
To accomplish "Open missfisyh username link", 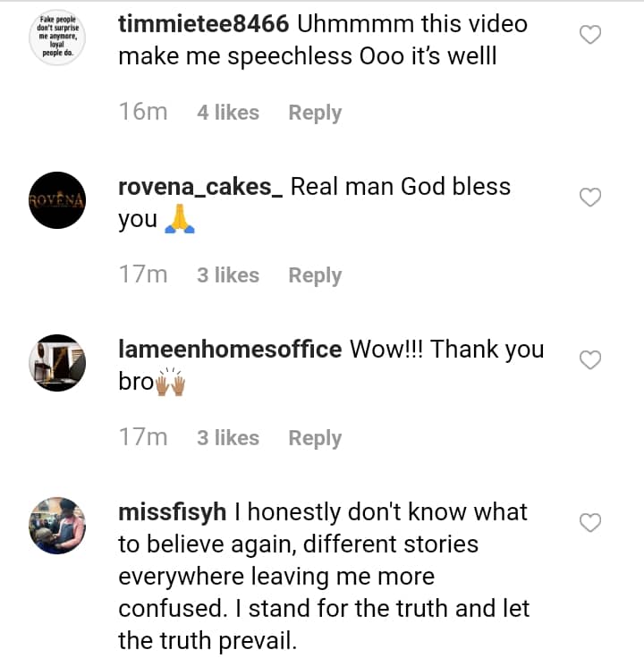I will (x=175, y=512).
